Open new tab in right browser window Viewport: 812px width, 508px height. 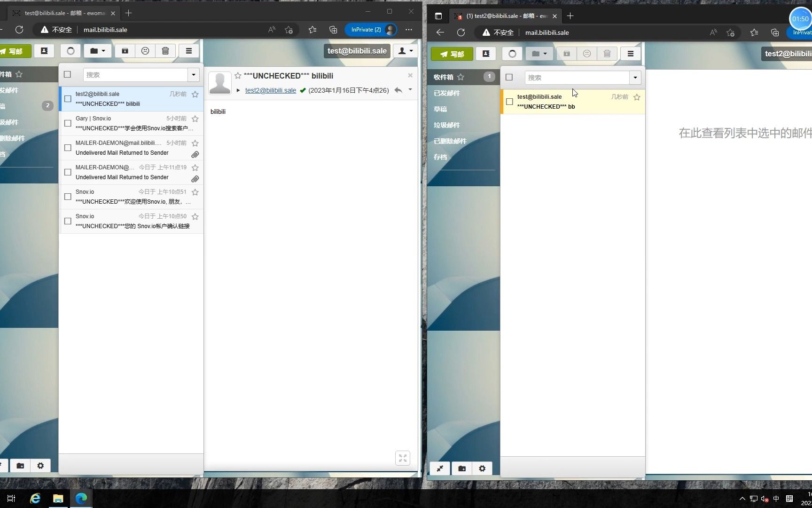(x=570, y=16)
